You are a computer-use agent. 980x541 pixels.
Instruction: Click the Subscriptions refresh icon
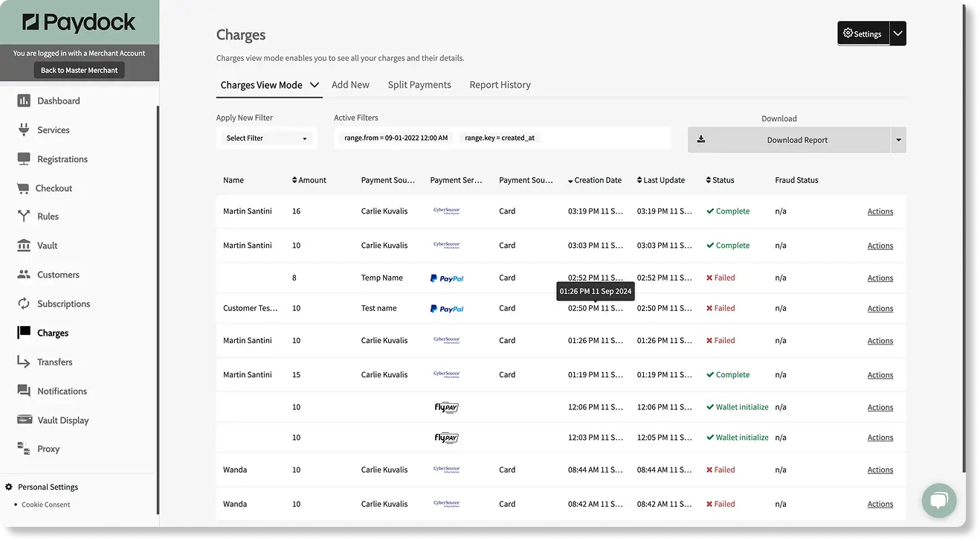tap(24, 304)
